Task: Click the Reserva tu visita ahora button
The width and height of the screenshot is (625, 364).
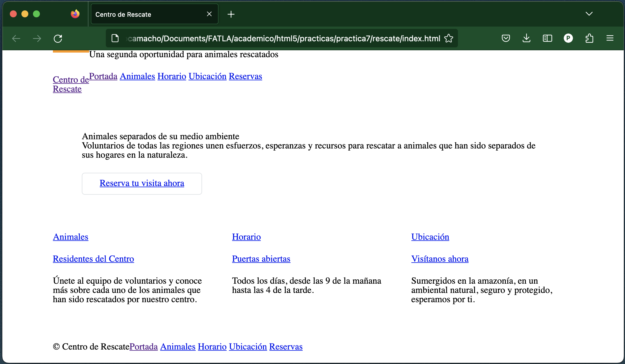Action: (142, 183)
